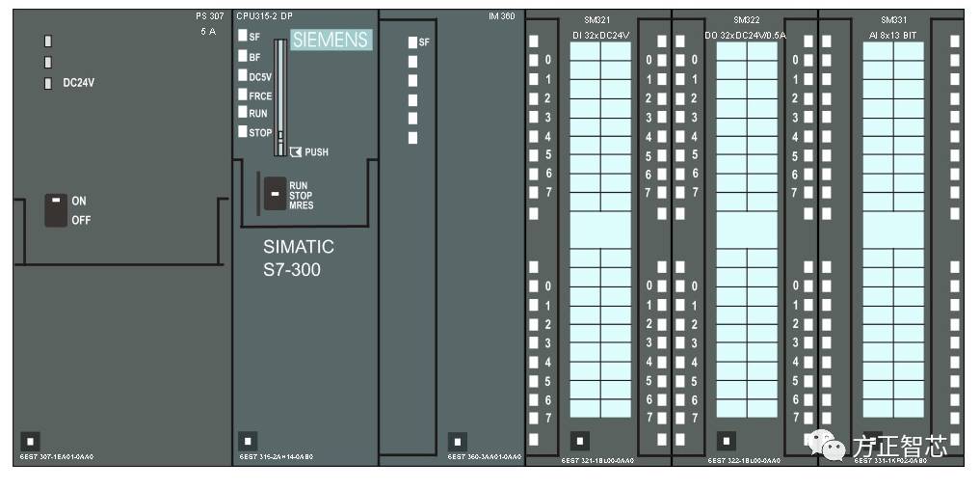Screen dimensions: 980x490
Task: Select the FRCE LED on the CPU
Action: 243,95
